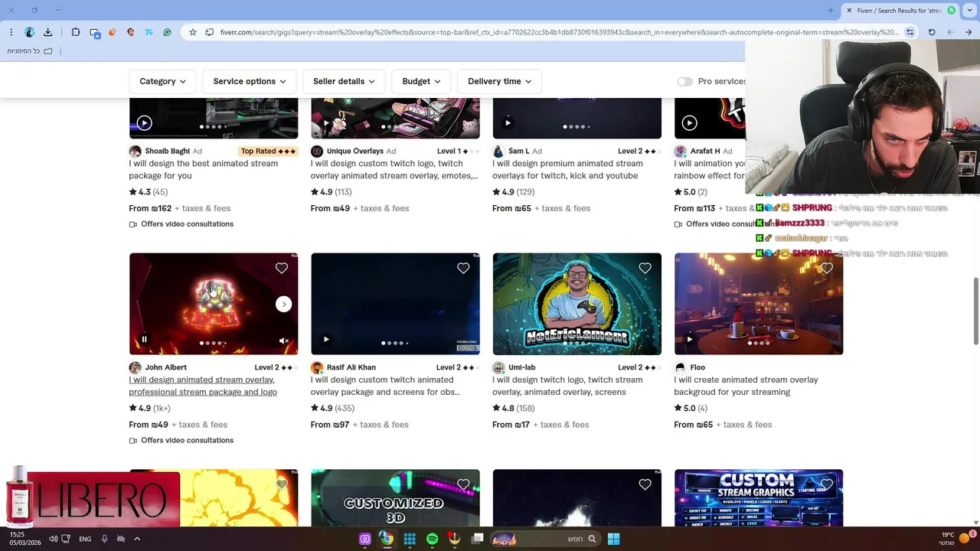The height and width of the screenshot is (551, 980).
Task: Click the Grammarly extension icon
Action: 167,32
